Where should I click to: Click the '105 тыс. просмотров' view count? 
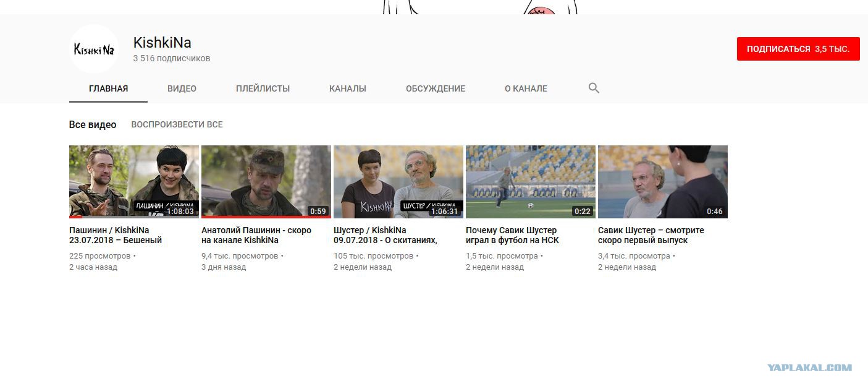[374, 255]
